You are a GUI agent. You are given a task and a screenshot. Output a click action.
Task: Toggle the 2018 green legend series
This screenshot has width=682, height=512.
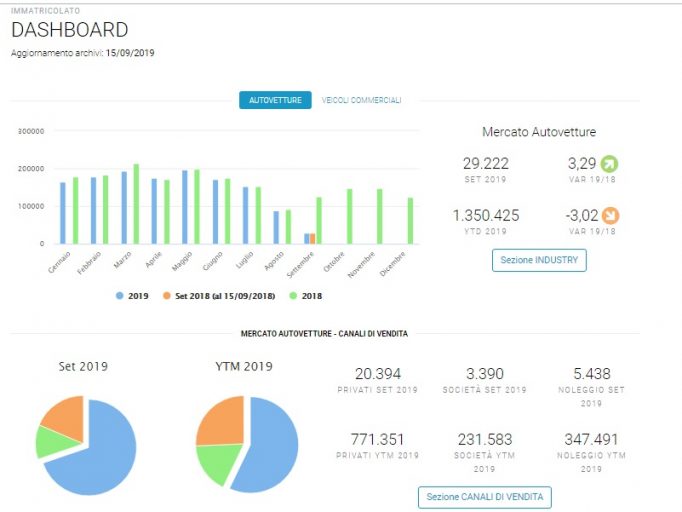click(306, 296)
